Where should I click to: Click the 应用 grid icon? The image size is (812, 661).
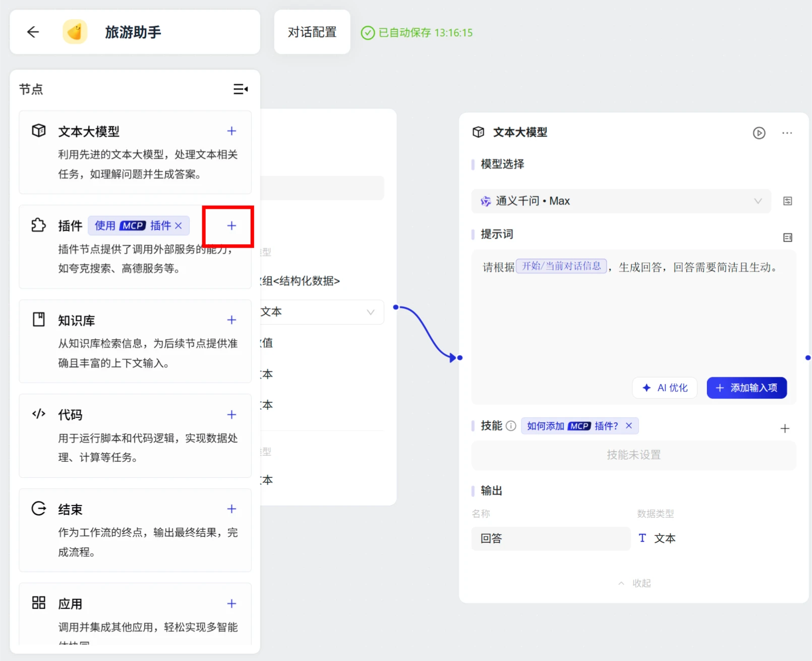click(x=39, y=602)
